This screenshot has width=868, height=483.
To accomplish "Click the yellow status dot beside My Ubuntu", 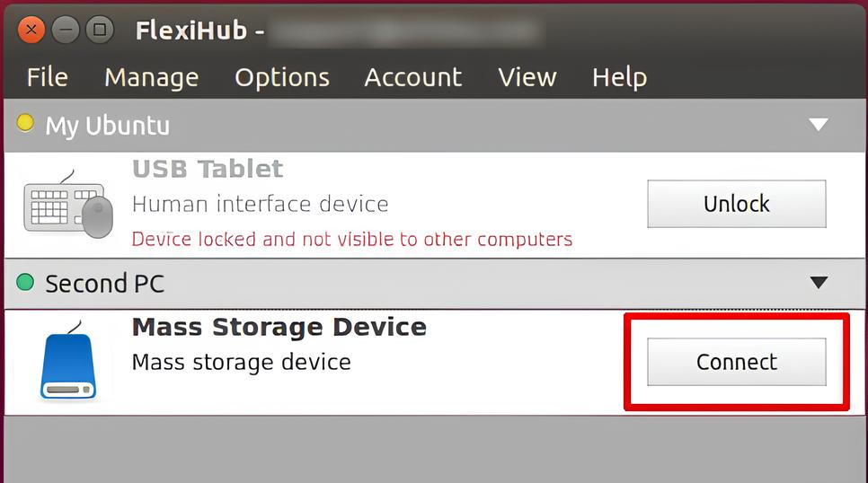I will [25, 123].
